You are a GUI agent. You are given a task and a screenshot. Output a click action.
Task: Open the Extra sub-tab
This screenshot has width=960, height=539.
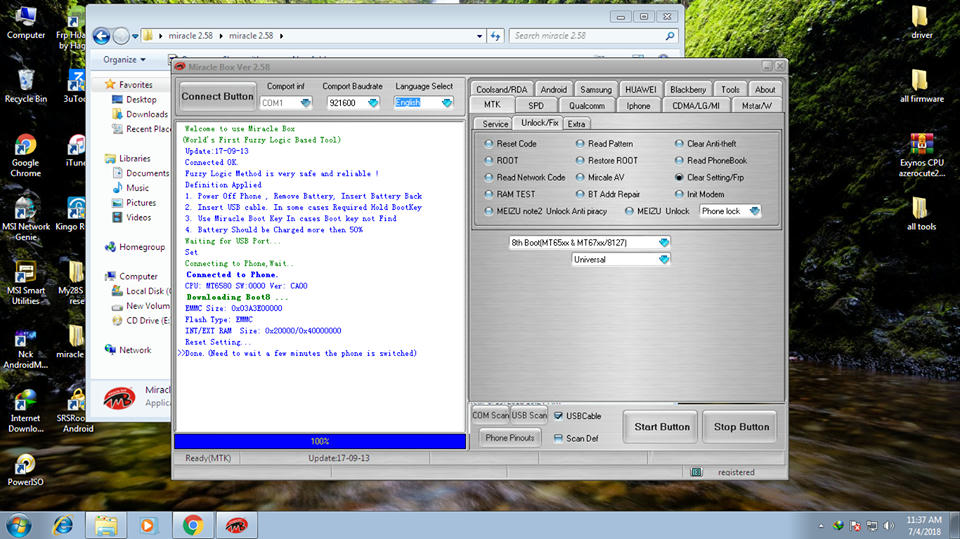(x=576, y=124)
